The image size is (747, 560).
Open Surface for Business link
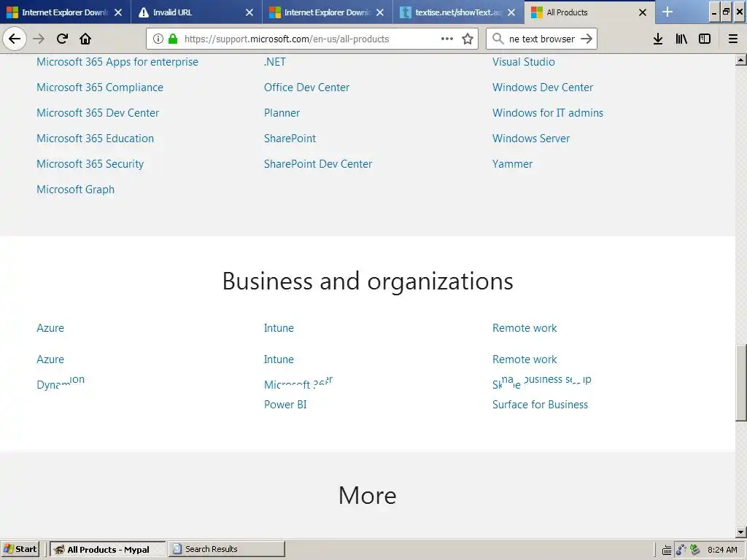pyautogui.click(x=541, y=404)
